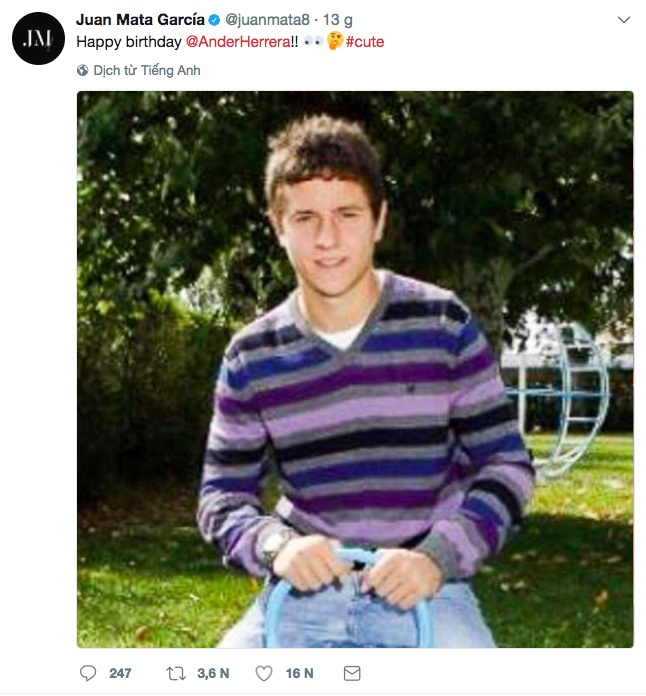The height and width of the screenshot is (696, 646).
Task: Click the globe translate icon
Action: (x=82, y=70)
